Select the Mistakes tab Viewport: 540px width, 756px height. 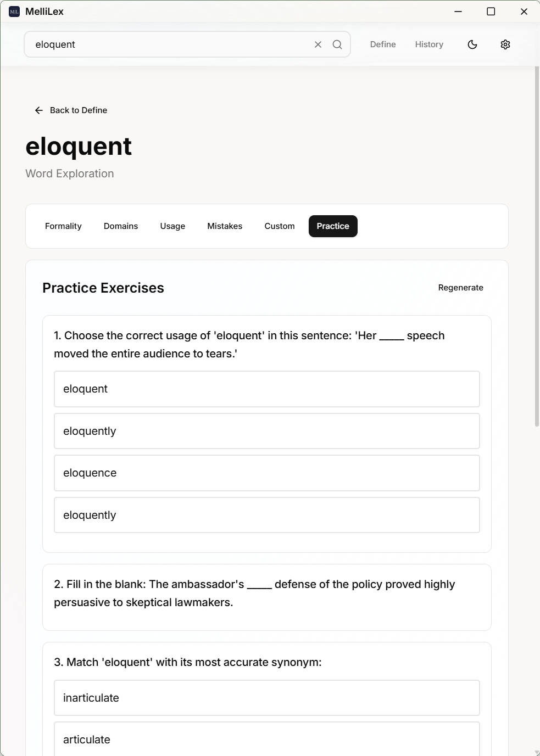(x=225, y=226)
